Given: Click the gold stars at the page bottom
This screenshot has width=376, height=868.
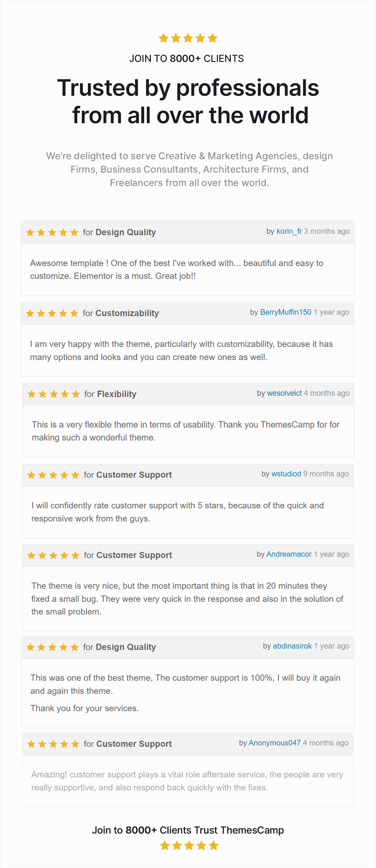Looking at the screenshot, I should 189,845.
